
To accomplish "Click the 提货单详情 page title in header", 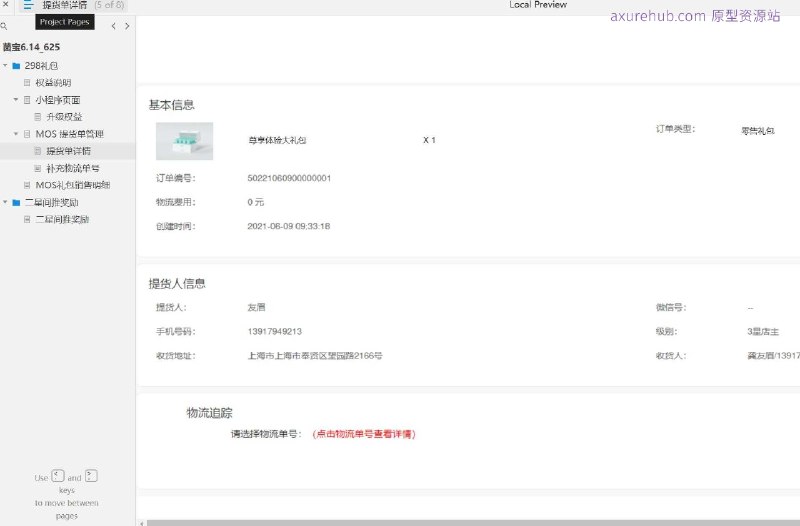I will click(65, 5).
